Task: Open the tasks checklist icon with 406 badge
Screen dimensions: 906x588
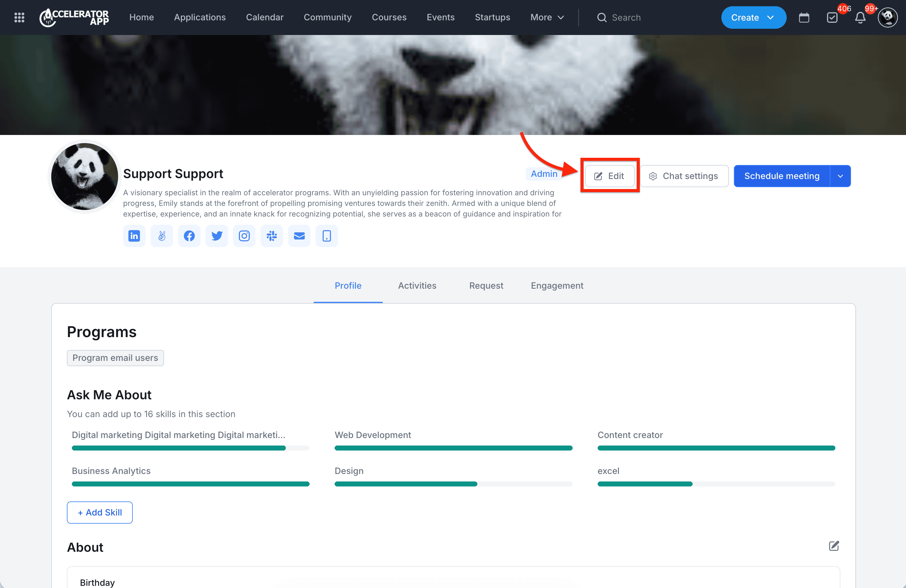Action: click(832, 17)
